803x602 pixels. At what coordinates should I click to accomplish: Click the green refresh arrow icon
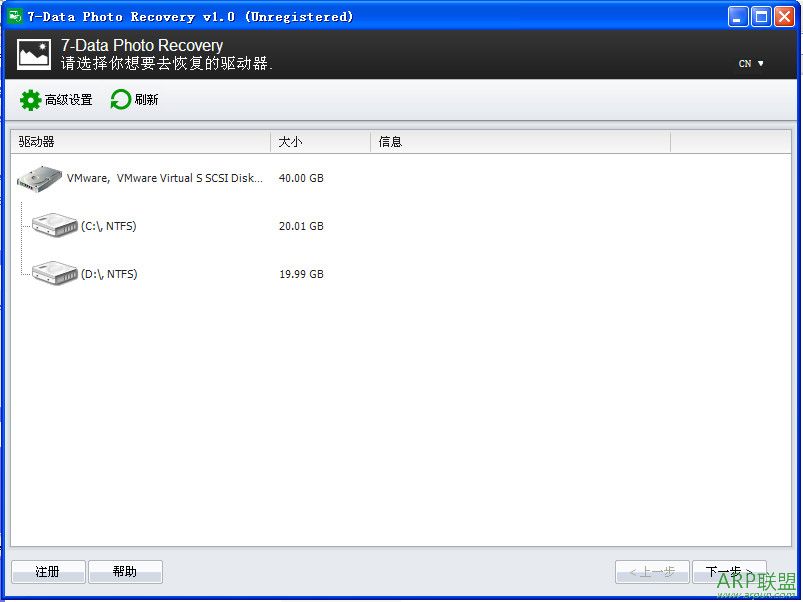pyautogui.click(x=121, y=99)
